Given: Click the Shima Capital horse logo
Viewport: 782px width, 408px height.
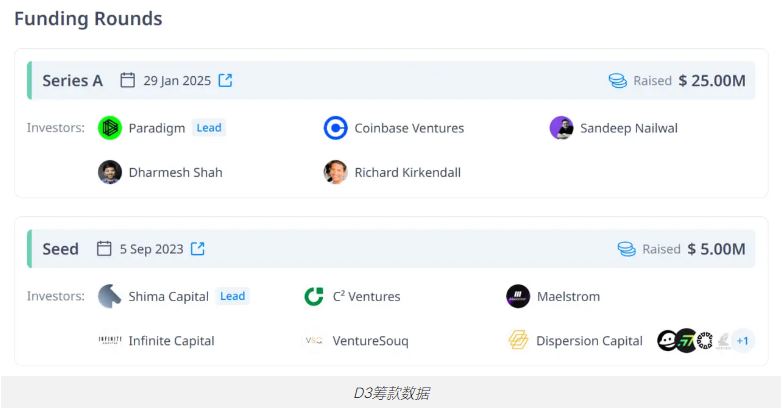Looking at the screenshot, I should [x=110, y=296].
